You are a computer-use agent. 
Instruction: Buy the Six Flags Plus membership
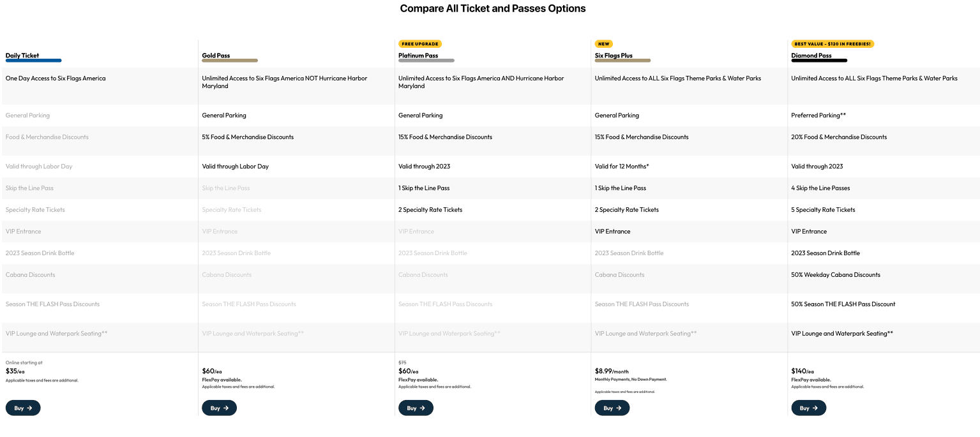[x=612, y=408]
